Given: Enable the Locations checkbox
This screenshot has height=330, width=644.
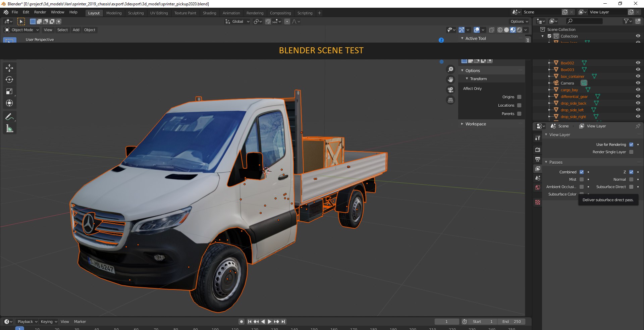Looking at the screenshot, I should click(519, 105).
